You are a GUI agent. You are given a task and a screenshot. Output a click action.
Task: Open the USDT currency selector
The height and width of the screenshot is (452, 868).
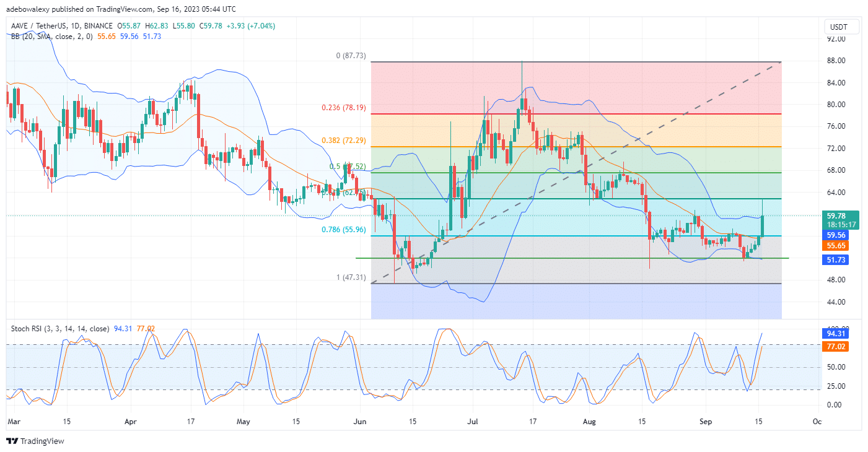[x=843, y=27]
